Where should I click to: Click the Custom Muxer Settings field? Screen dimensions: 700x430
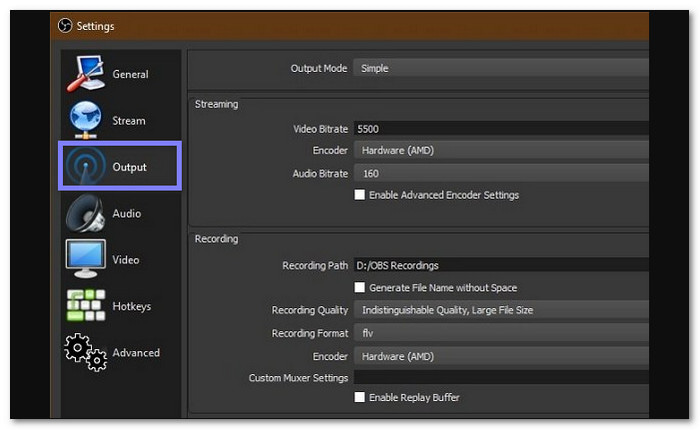coord(501,377)
